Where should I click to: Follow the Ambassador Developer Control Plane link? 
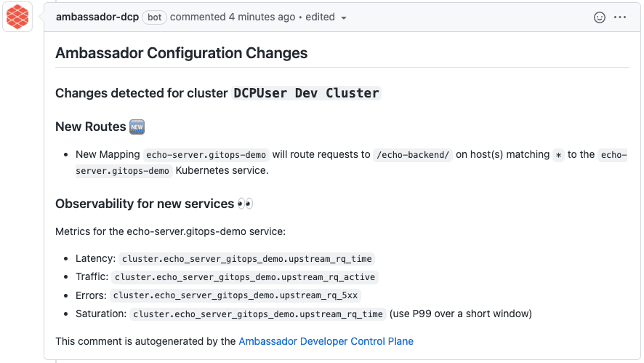326,341
